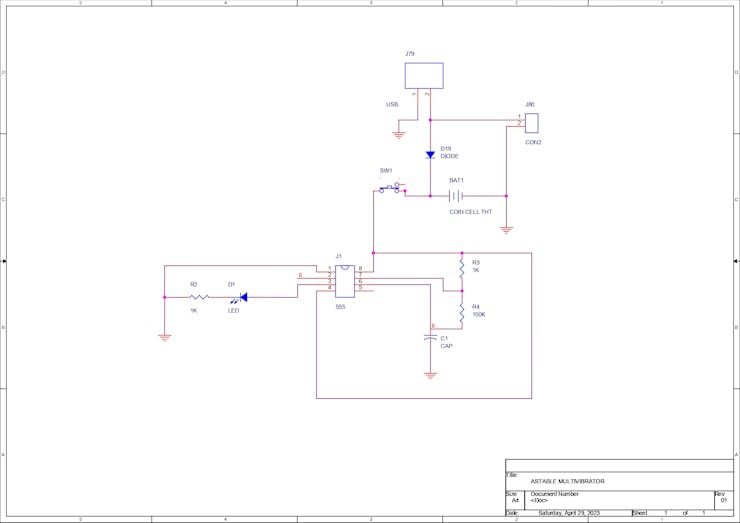740x523 pixels.
Task: Select the date field in title block
Action: pos(569,513)
